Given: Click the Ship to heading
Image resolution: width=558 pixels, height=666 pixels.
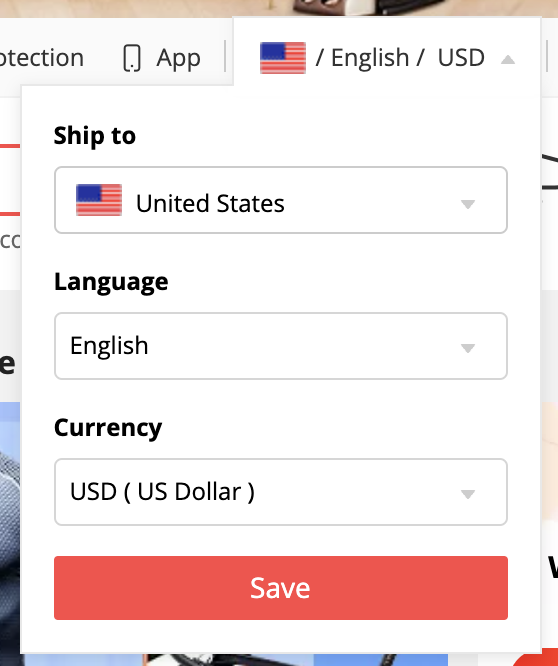Looking at the screenshot, I should (95, 136).
